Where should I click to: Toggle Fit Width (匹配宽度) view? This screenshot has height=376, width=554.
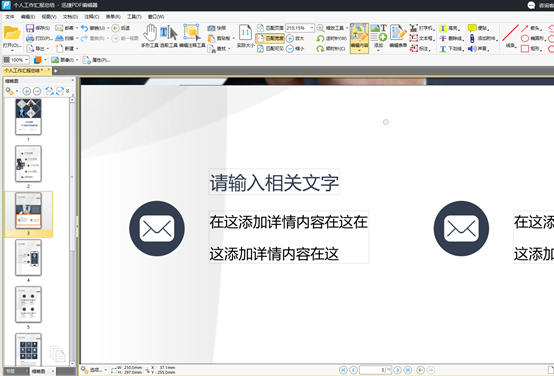click(x=270, y=38)
